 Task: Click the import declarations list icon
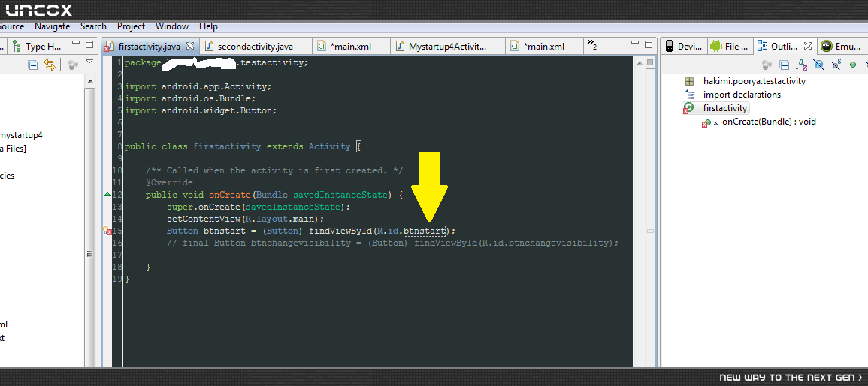pyautogui.click(x=689, y=95)
